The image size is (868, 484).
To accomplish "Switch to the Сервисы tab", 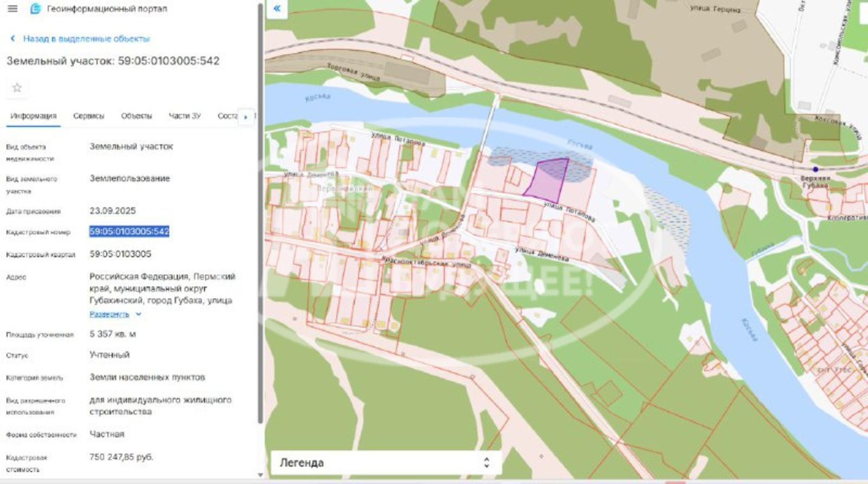I will pos(89,116).
